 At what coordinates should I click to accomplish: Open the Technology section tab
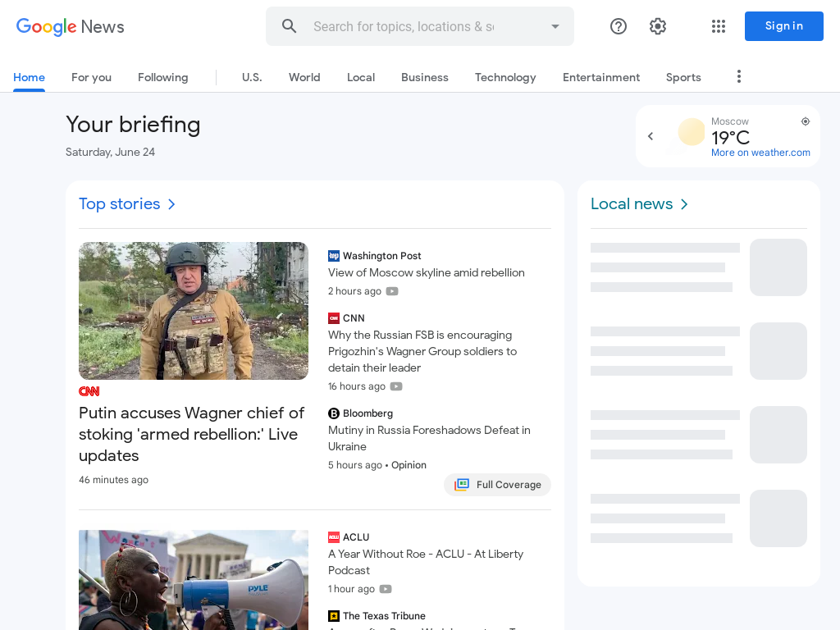point(505,78)
